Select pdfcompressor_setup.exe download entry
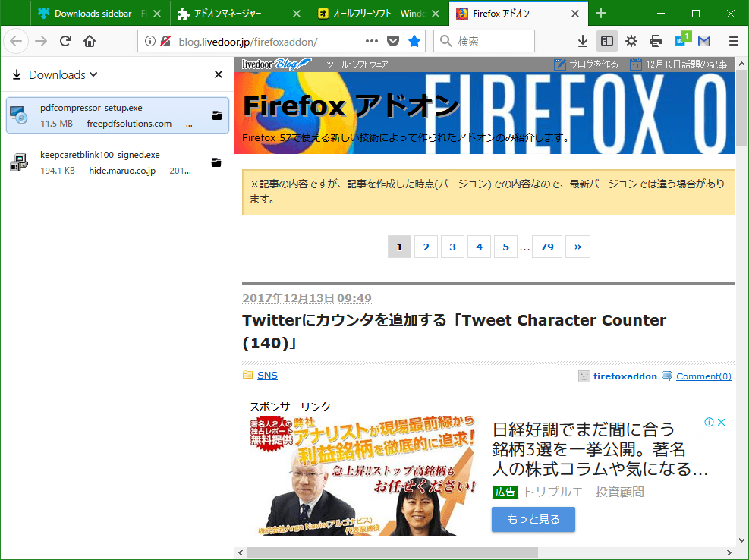 click(x=117, y=115)
